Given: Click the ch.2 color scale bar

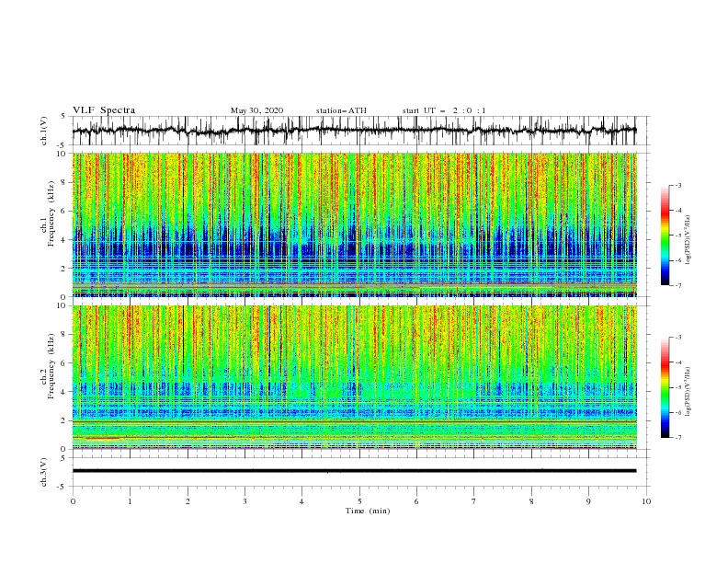Looking at the screenshot, I should (665, 387).
